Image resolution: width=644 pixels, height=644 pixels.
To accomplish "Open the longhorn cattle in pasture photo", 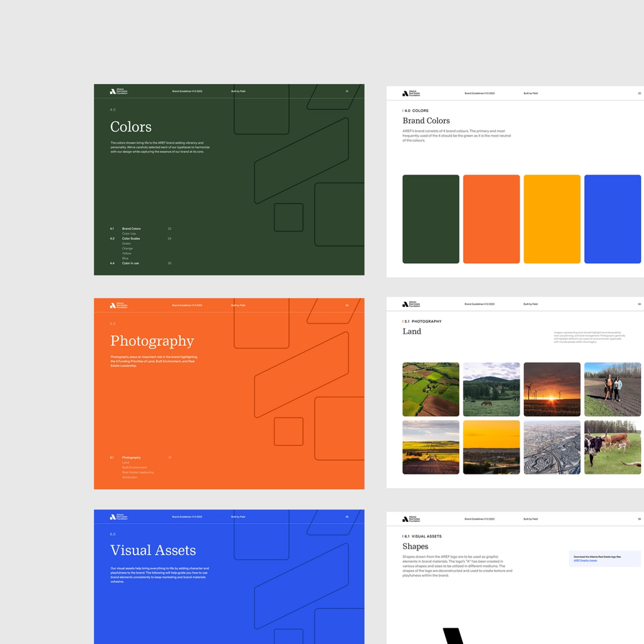I will point(612,447).
